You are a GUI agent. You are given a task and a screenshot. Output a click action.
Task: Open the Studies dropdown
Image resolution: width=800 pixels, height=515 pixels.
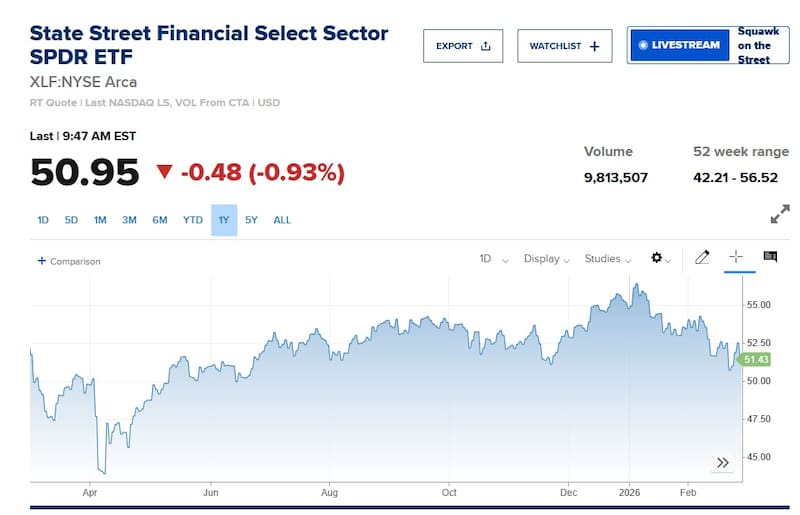pyautogui.click(x=607, y=259)
